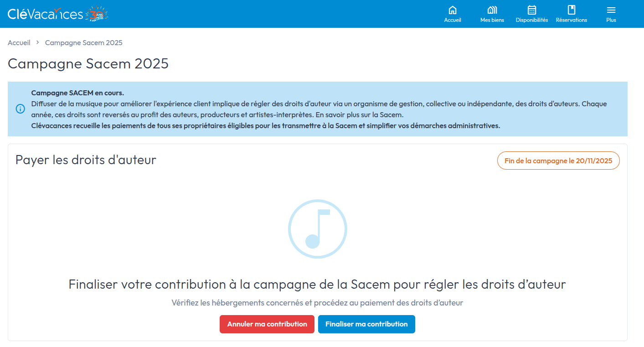Click the CléVacances logo

46,14
